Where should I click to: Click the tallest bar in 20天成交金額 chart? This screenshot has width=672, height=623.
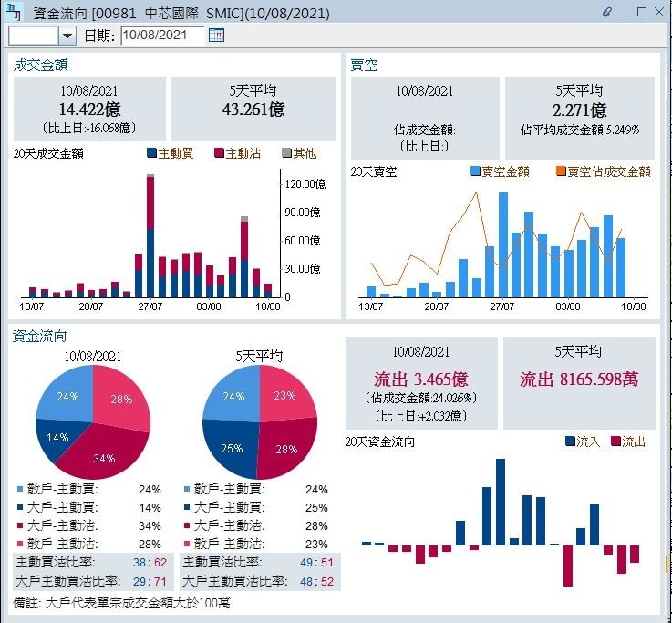click(x=151, y=237)
